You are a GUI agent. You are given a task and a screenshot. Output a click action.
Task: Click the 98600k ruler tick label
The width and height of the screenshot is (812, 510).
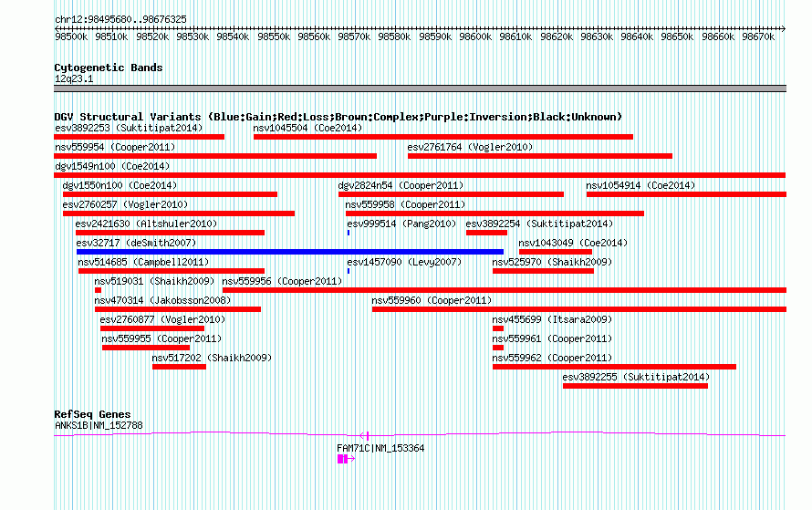point(475,36)
